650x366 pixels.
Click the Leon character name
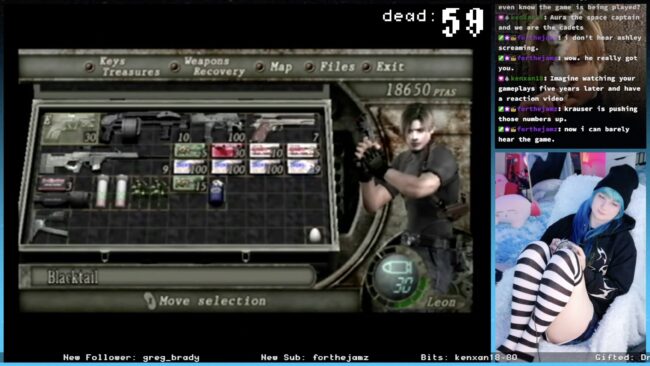click(x=441, y=303)
